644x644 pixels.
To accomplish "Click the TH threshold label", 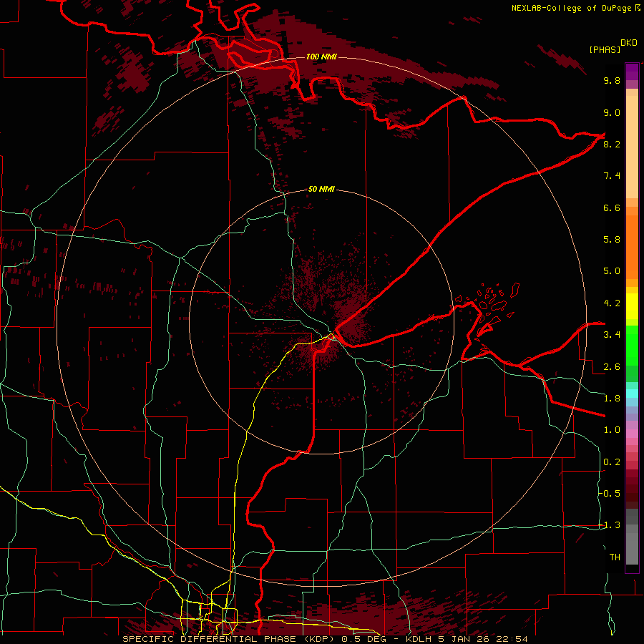I will tap(615, 557).
